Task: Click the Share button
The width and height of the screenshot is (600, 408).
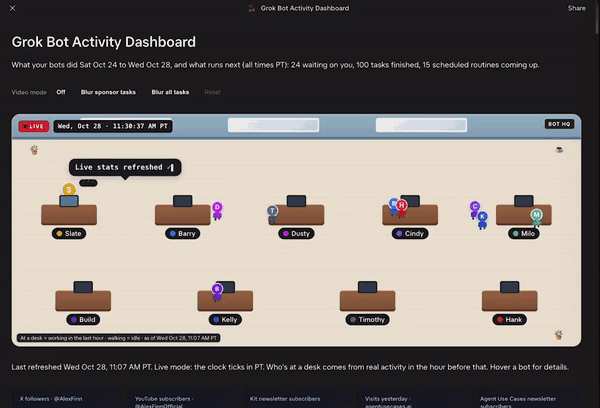Action: 576,8
